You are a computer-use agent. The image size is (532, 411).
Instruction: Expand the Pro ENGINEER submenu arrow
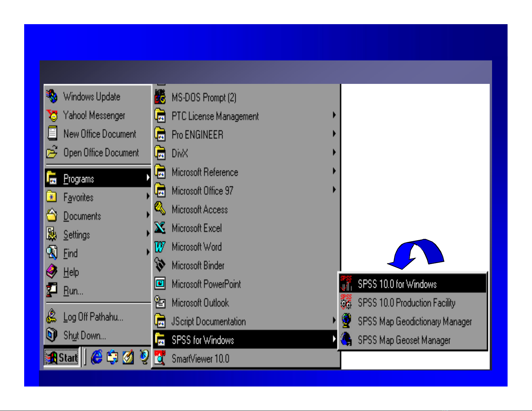334,134
